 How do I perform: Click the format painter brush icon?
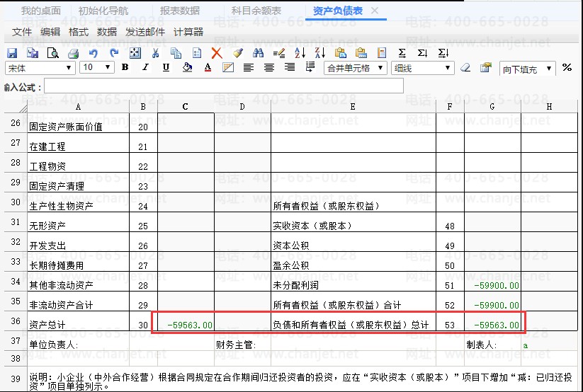tap(238, 53)
